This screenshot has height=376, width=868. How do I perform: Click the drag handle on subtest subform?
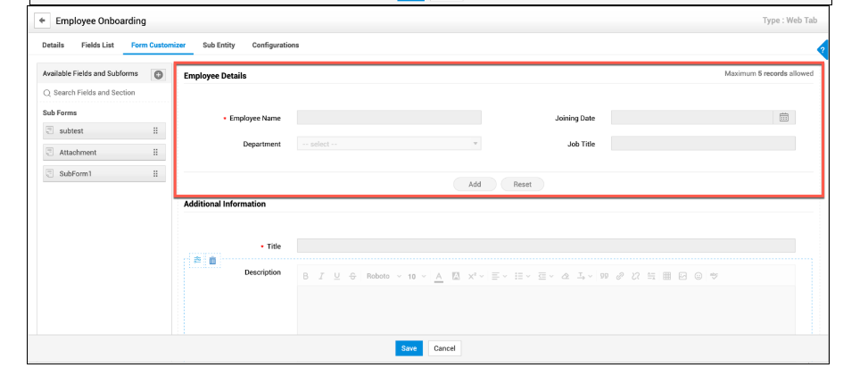[x=156, y=131]
